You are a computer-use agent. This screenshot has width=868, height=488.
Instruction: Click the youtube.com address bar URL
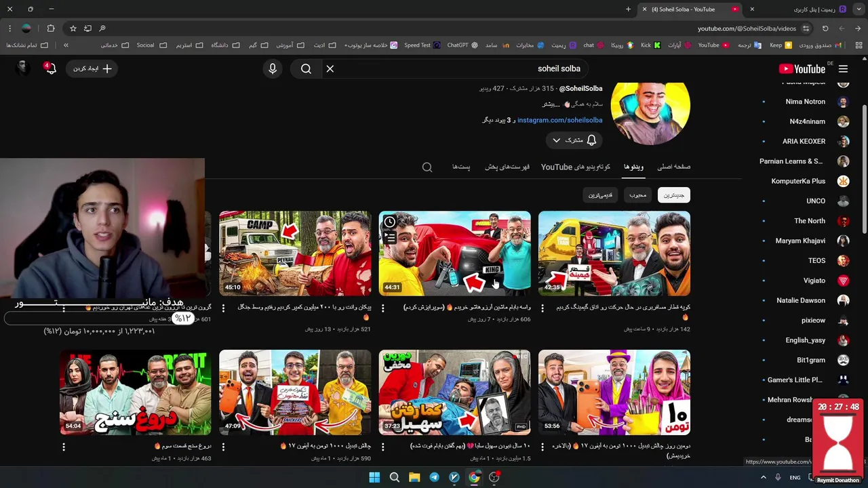click(747, 28)
